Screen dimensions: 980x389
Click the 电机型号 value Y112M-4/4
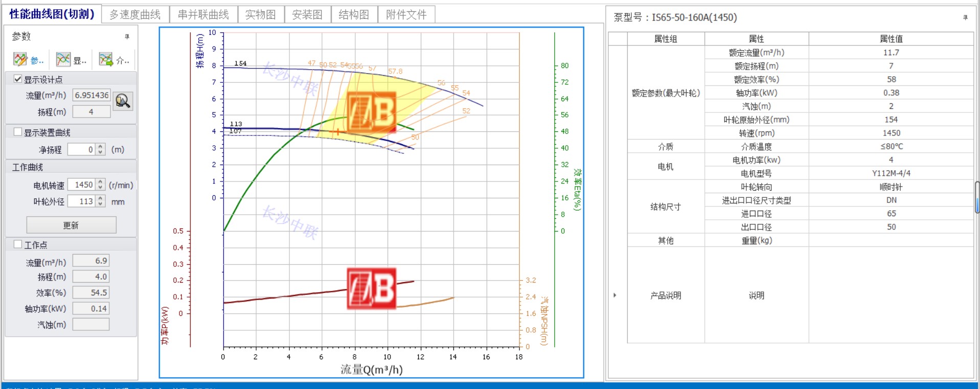891,173
